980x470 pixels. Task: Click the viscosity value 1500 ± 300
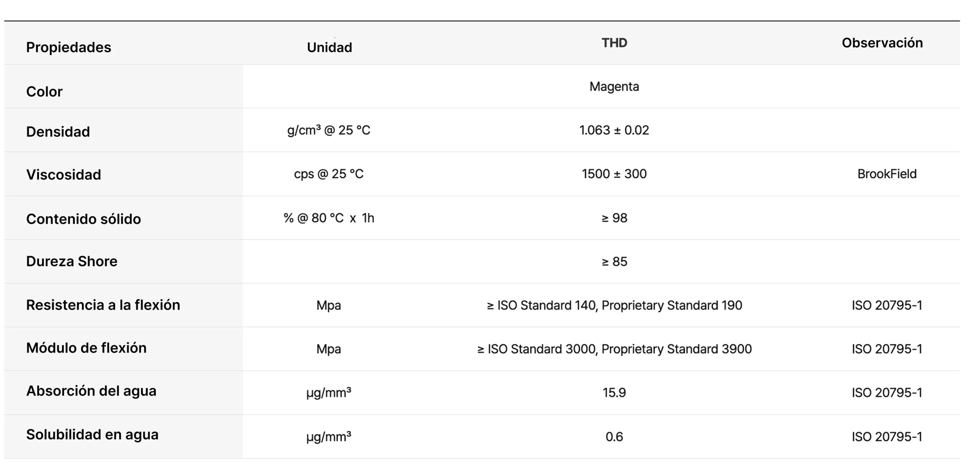point(614,174)
